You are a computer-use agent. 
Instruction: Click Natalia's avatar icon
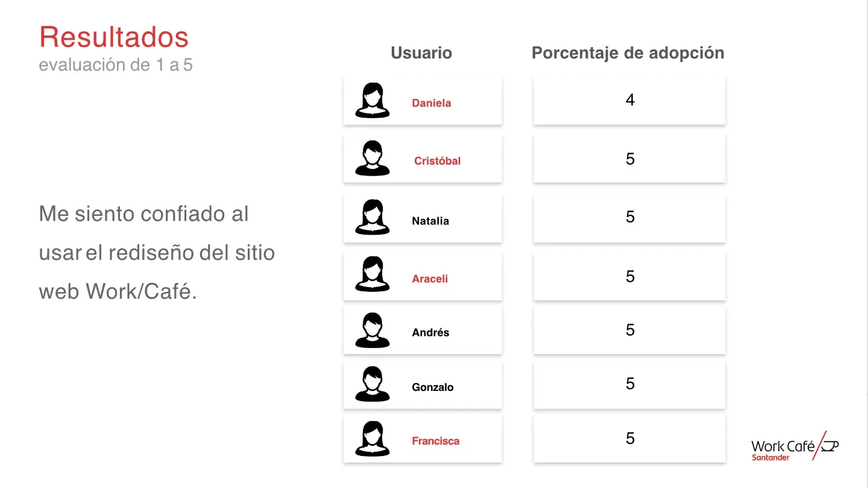tap(372, 217)
